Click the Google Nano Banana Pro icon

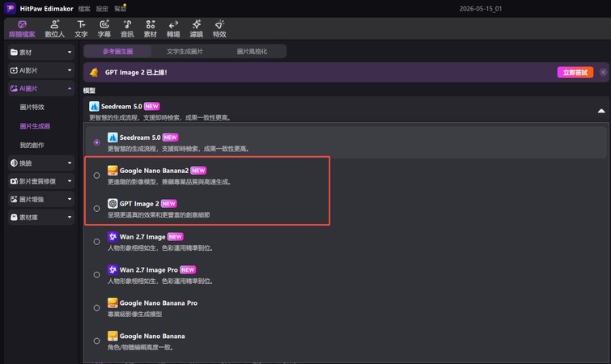tap(112, 303)
